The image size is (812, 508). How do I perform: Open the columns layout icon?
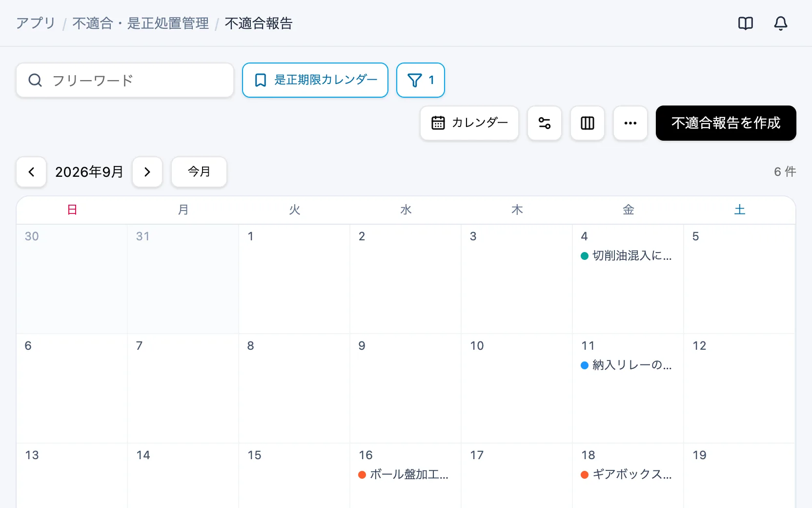[588, 123]
